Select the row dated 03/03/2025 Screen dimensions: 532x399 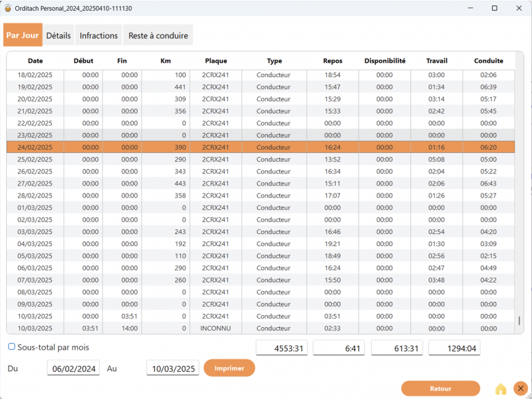tap(261, 231)
